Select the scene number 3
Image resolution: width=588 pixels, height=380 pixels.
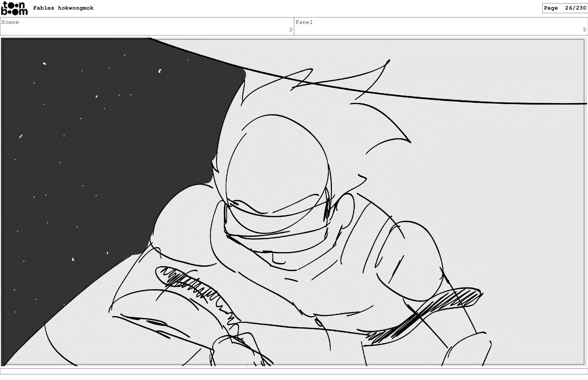290,30
